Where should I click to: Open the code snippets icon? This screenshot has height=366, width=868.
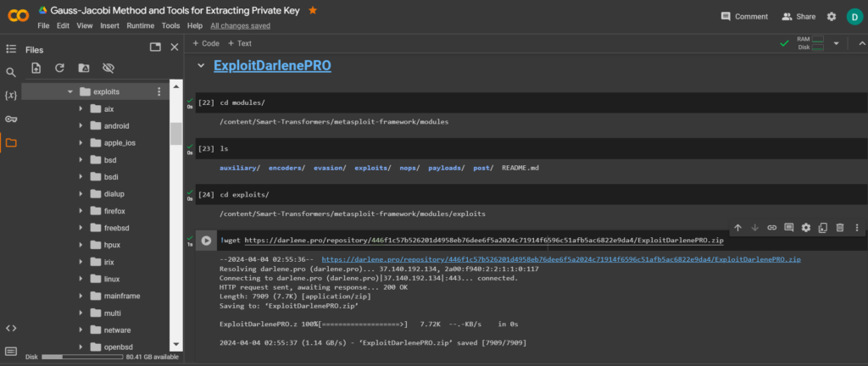click(x=10, y=328)
